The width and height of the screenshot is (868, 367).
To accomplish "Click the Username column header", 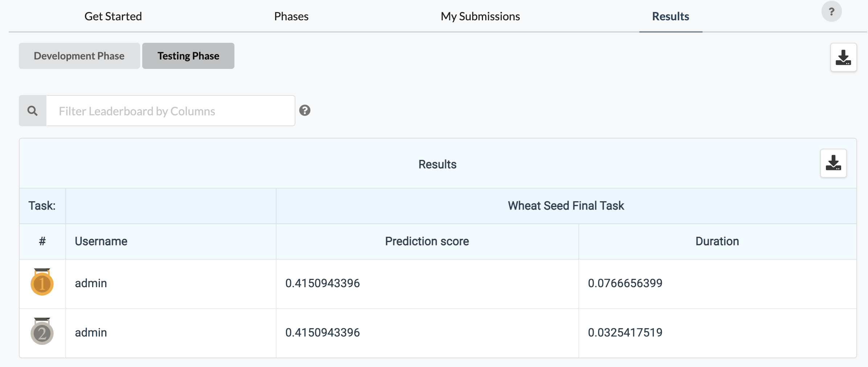I will (101, 241).
